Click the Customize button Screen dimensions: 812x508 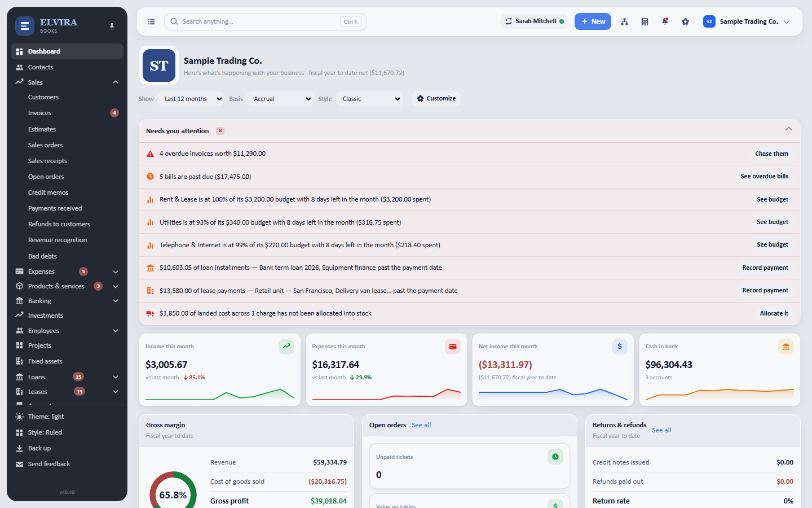pyautogui.click(x=436, y=98)
